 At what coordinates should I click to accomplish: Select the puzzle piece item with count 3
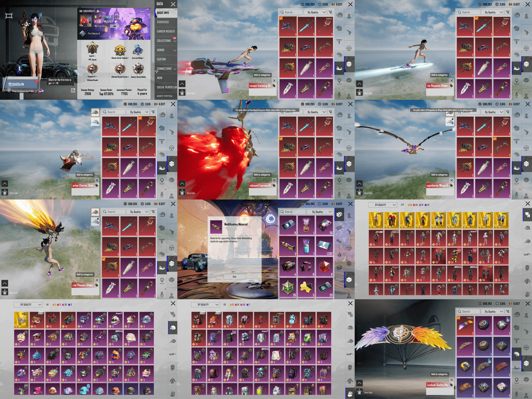coord(306,288)
